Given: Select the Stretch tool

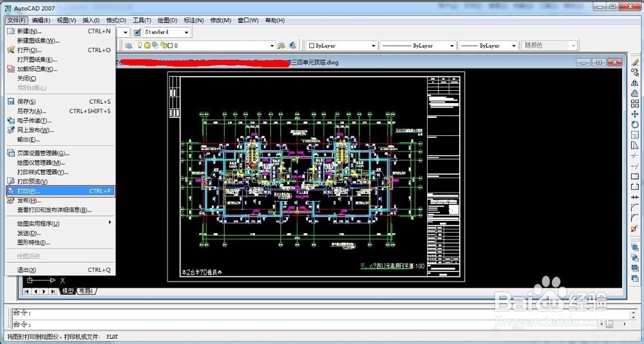Looking at the screenshot, I should click(x=635, y=145).
